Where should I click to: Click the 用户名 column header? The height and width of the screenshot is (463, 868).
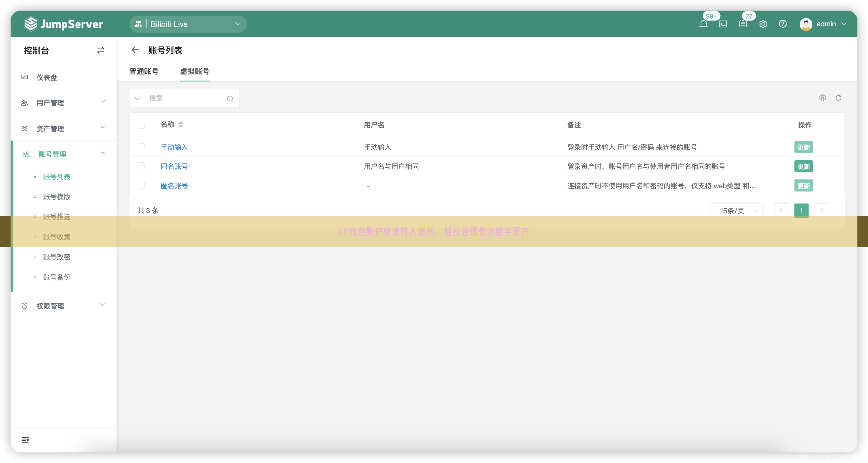[x=374, y=125]
